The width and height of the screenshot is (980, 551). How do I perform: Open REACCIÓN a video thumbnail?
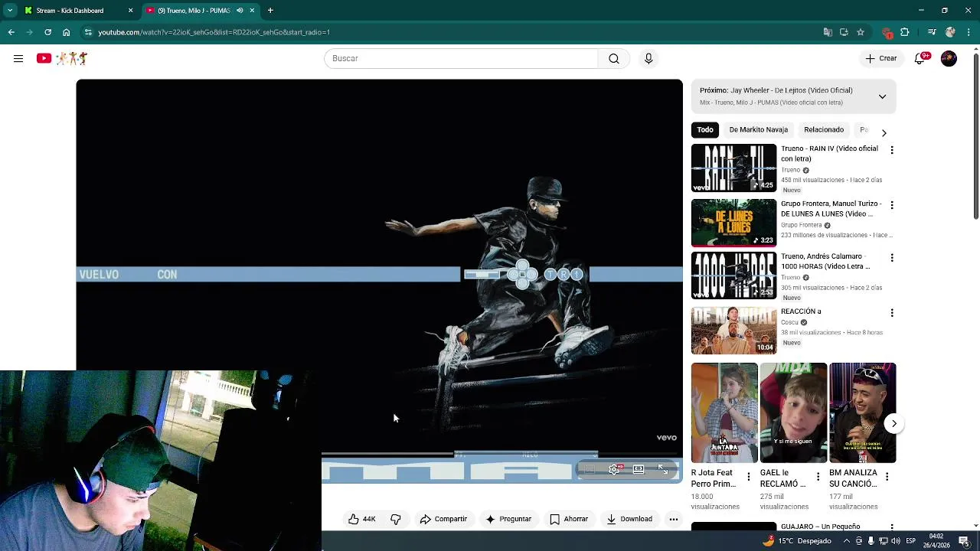pyautogui.click(x=733, y=331)
